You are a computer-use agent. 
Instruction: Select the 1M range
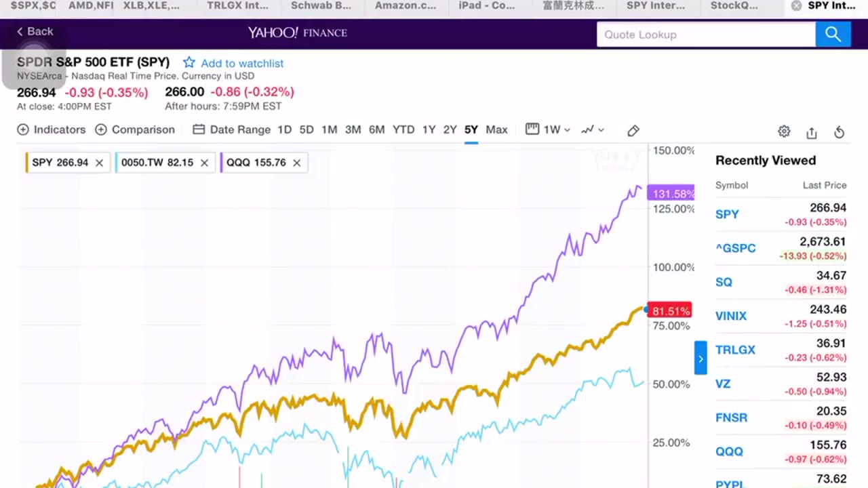pyautogui.click(x=329, y=129)
